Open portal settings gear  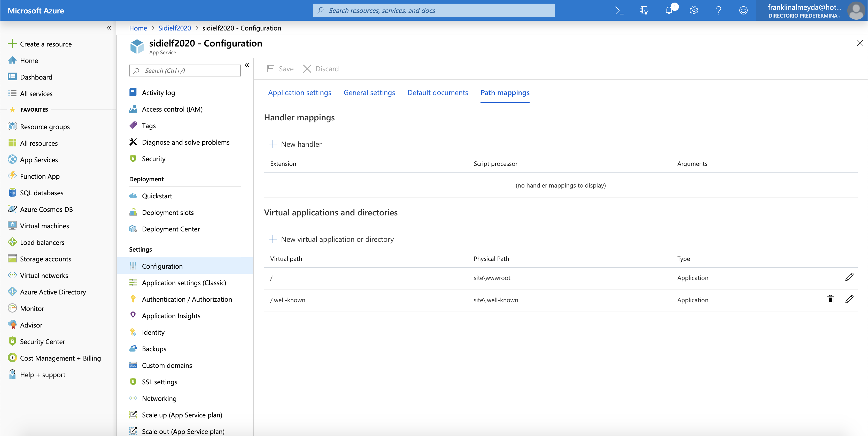click(693, 10)
